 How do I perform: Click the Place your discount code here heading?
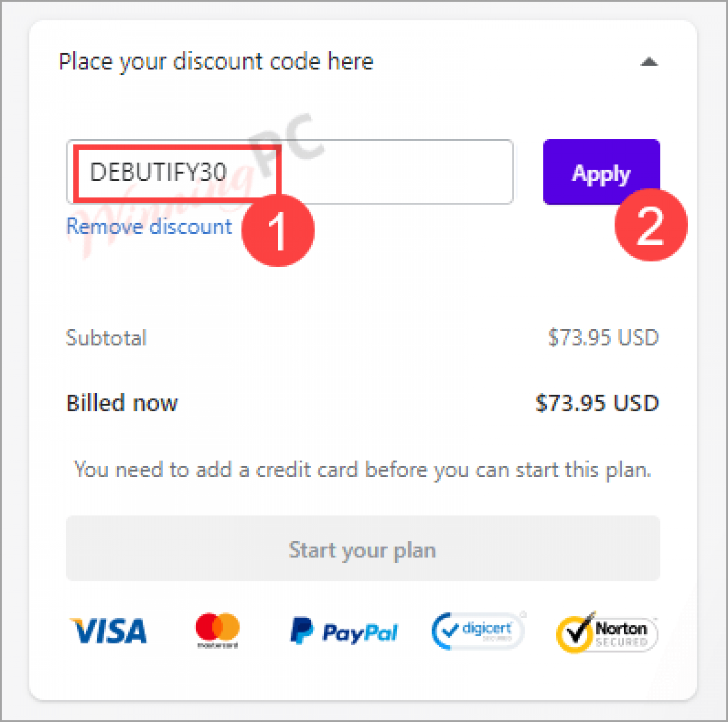click(216, 61)
